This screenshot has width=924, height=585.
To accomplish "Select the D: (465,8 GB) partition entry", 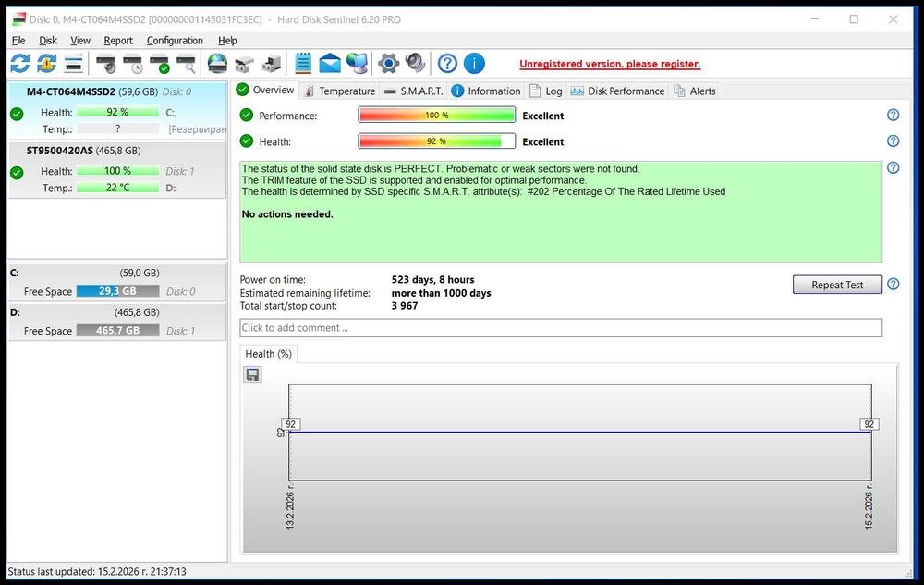I will 116,322.
